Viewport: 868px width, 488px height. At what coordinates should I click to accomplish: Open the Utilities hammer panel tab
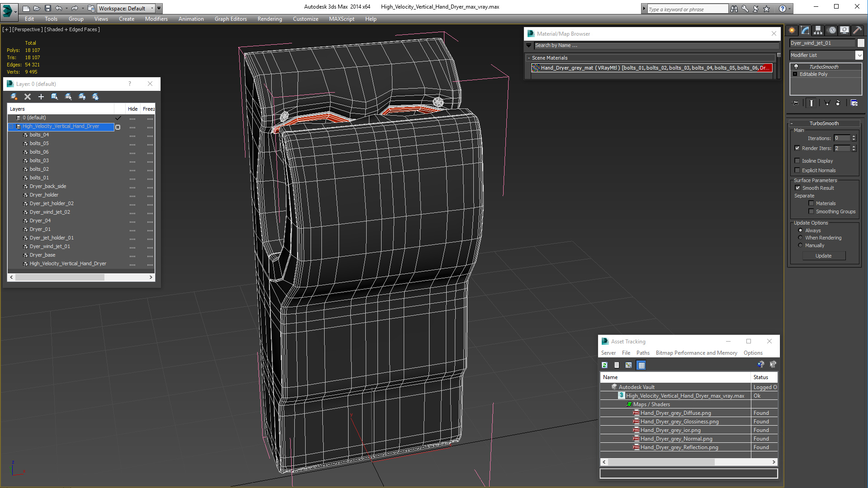click(x=858, y=30)
